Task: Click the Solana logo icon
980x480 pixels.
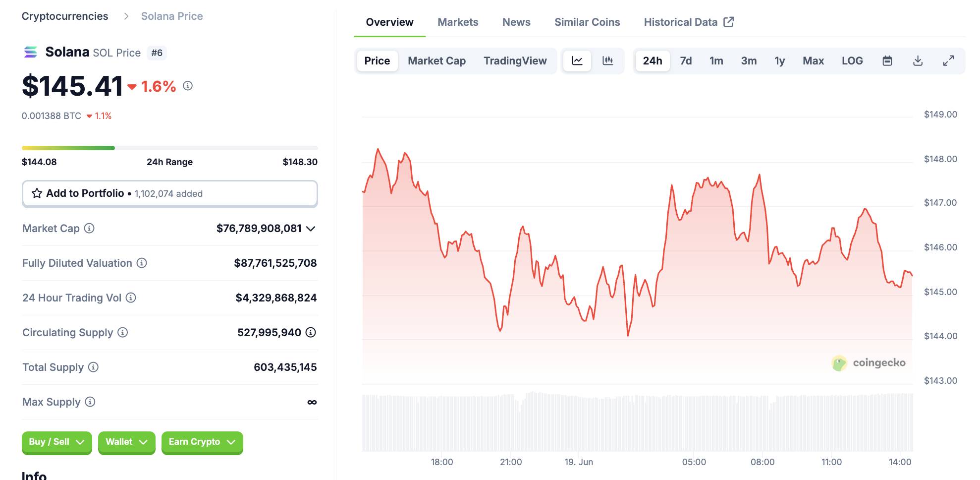Action: pos(31,52)
